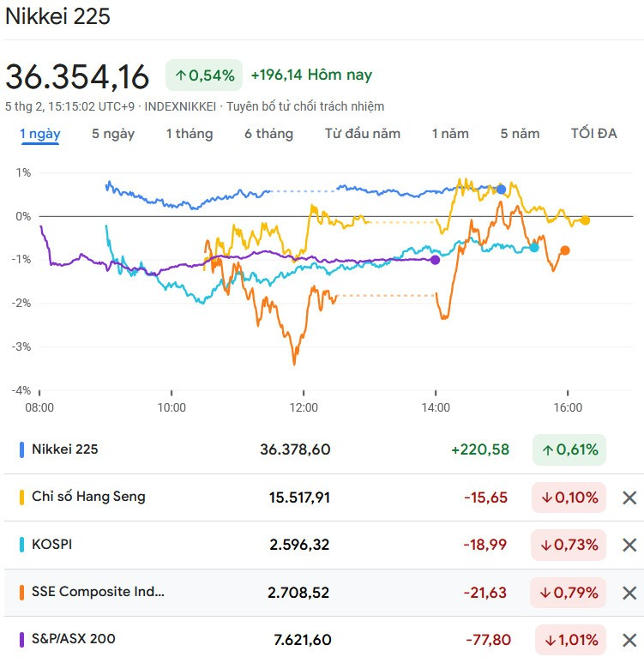644x663 pixels.
Task: Click the 36.378,60 value in Nikkei row
Action: click(x=295, y=449)
